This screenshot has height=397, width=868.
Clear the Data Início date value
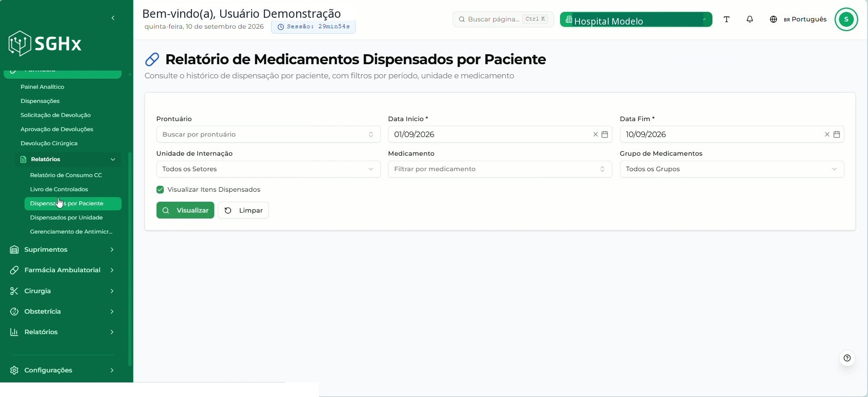[x=595, y=134]
